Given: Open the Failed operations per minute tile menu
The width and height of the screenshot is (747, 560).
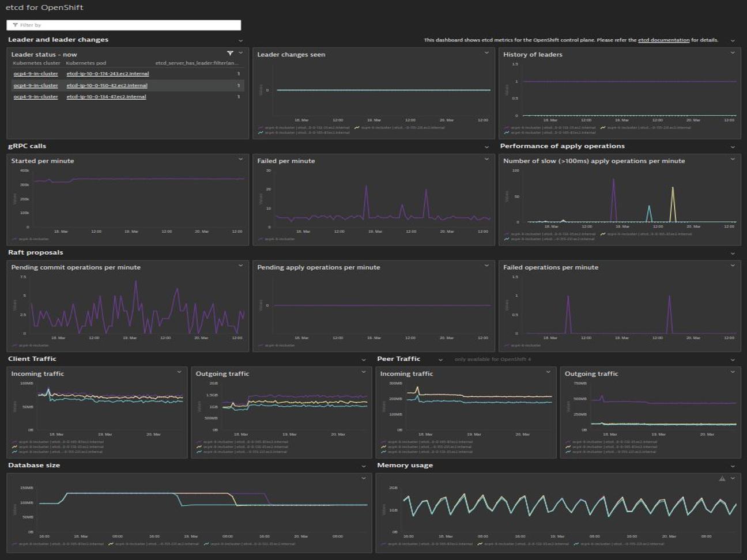Looking at the screenshot, I should [x=733, y=266].
